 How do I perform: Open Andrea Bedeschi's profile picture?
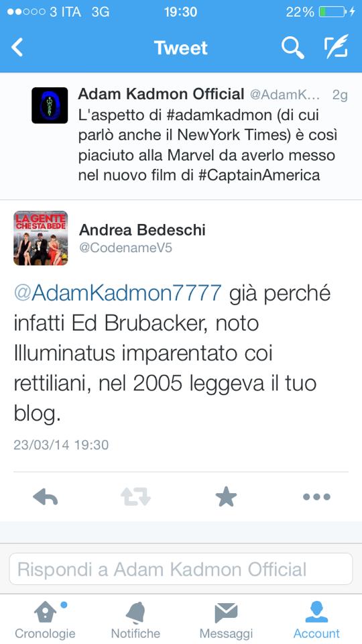[41, 237]
